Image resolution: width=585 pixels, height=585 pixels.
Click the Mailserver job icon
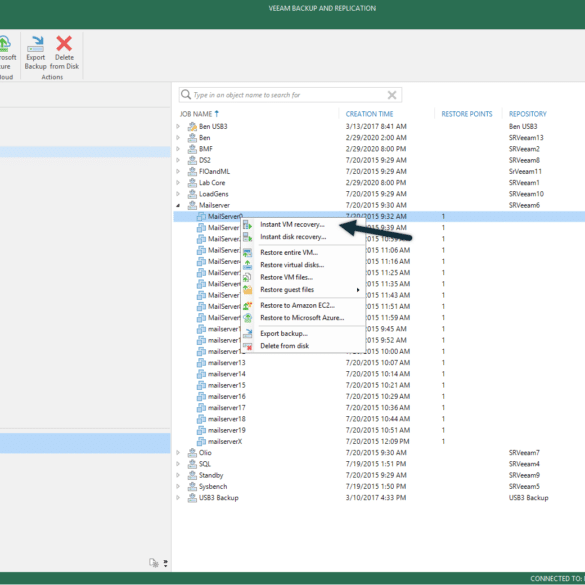click(192, 205)
